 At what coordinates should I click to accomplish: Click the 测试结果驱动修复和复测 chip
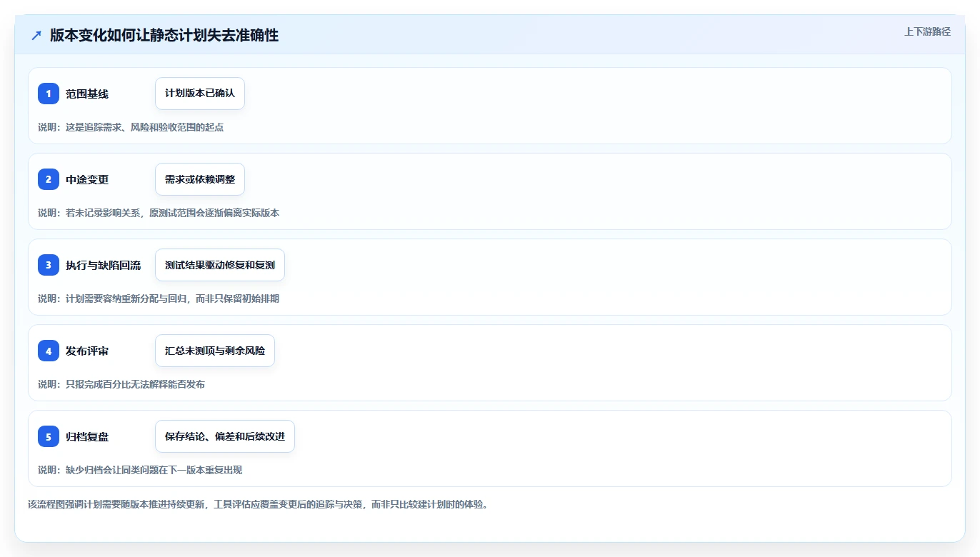[x=220, y=265]
